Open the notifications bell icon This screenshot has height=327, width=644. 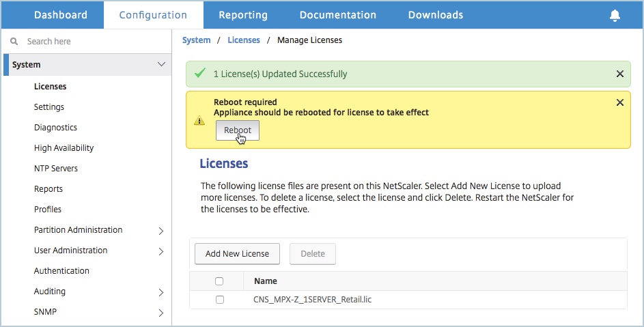(x=615, y=15)
